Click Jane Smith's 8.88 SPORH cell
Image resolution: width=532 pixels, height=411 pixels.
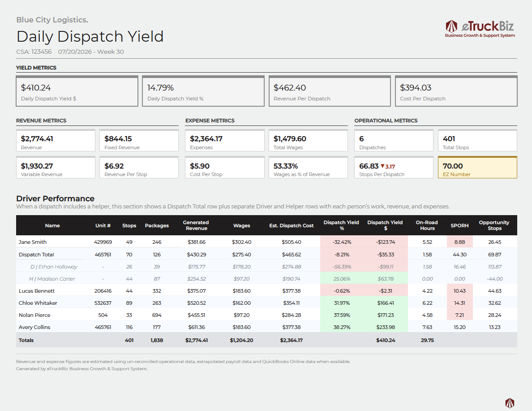(x=460, y=242)
